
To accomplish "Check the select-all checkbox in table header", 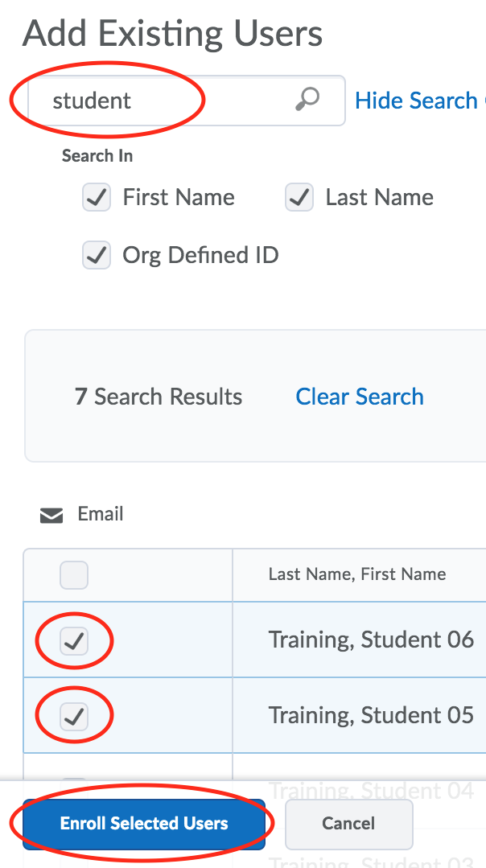I will (x=74, y=575).
